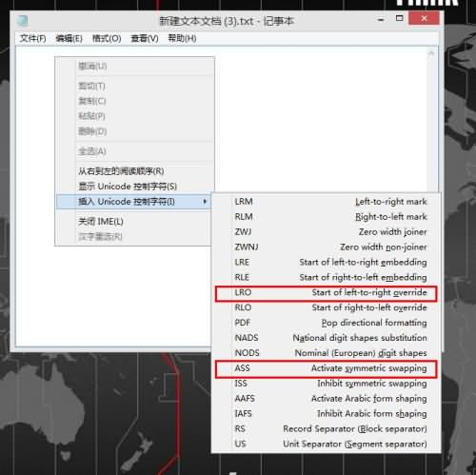Maximize the Notepad window
This screenshot has height=475, width=476.
[400, 18]
